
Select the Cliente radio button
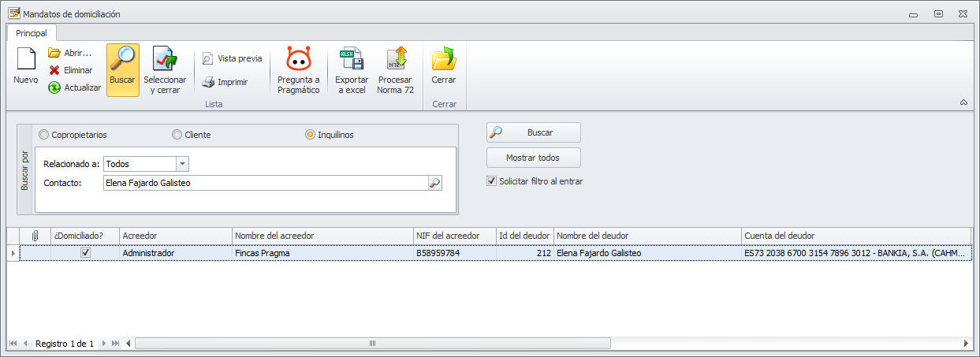point(177,135)
